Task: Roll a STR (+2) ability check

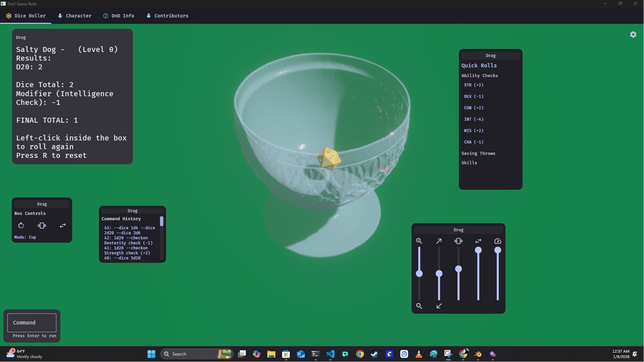Action: 474,85
